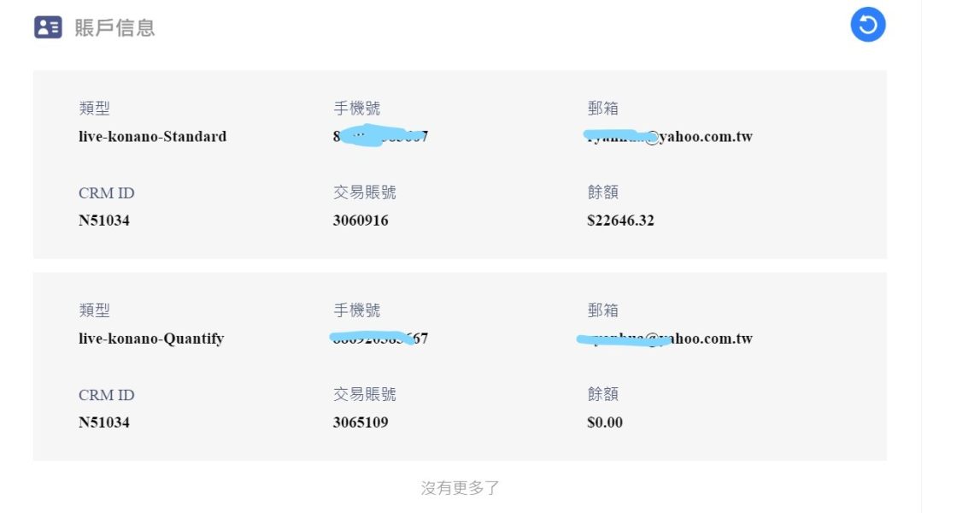Click CRM ID N51034 in Standard card

click(104, 221)
